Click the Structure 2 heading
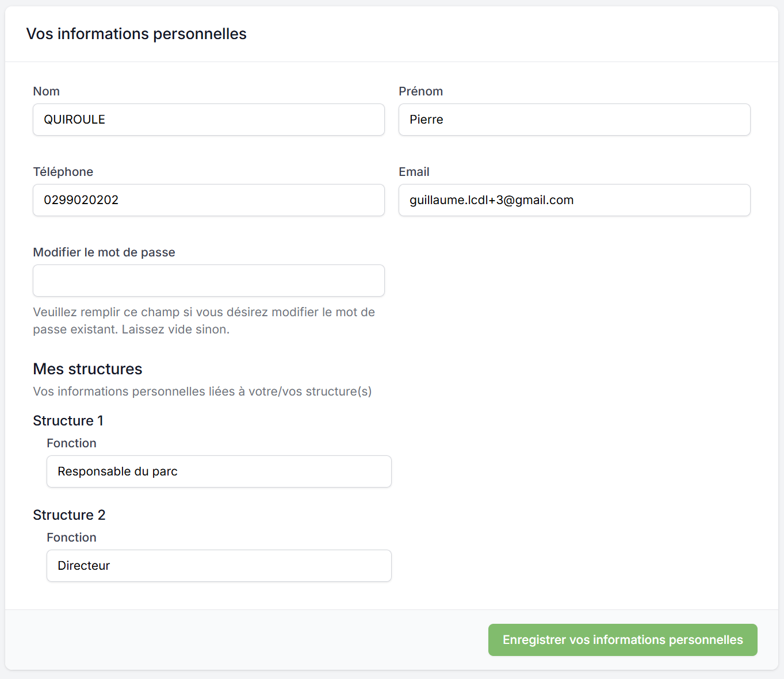The image size is (784, 679). (x=69, y=515)
